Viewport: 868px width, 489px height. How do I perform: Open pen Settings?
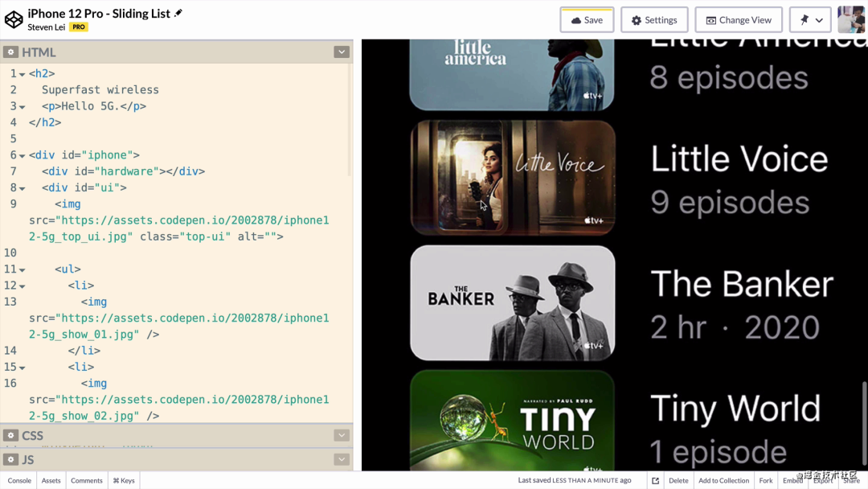point(654,20)
